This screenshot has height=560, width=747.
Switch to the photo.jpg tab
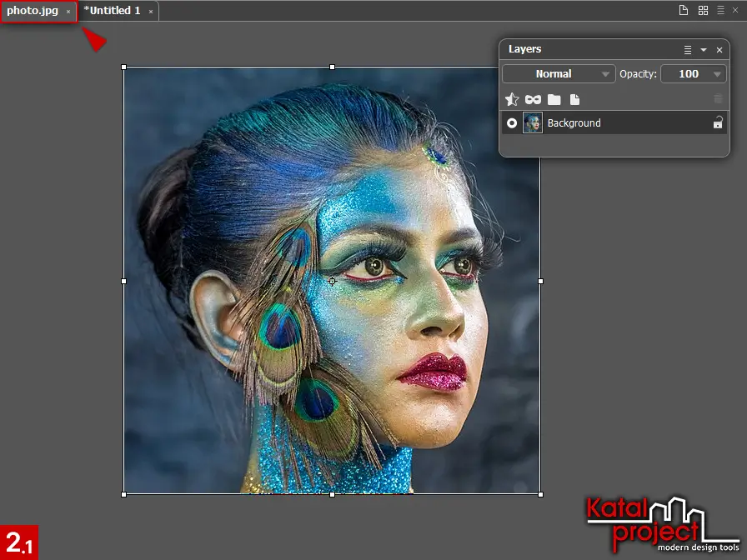coord(33,11)
